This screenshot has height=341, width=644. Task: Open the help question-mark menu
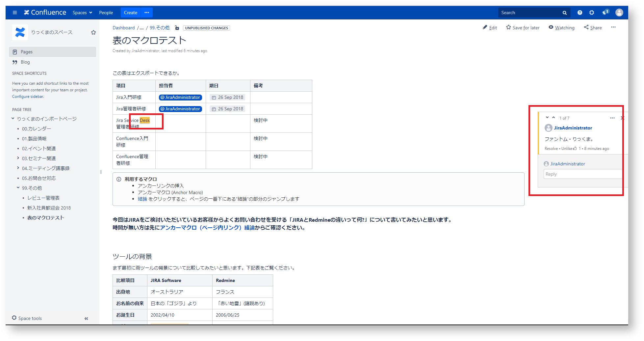(x=580, y=13)
